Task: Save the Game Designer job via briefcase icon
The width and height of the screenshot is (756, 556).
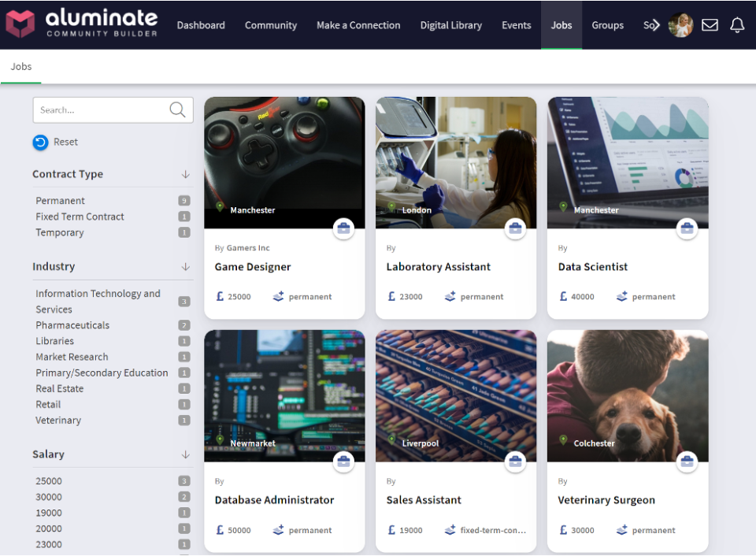Action: (344, 228)
